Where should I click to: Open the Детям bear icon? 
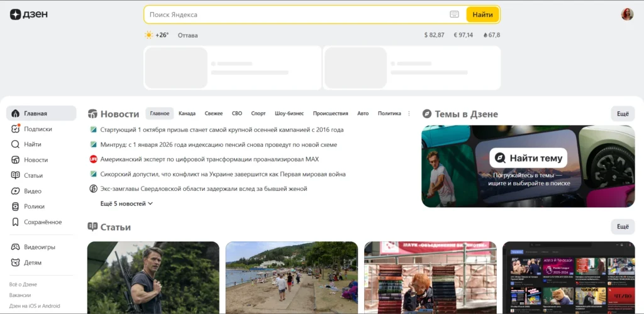(x=15, y=263)
